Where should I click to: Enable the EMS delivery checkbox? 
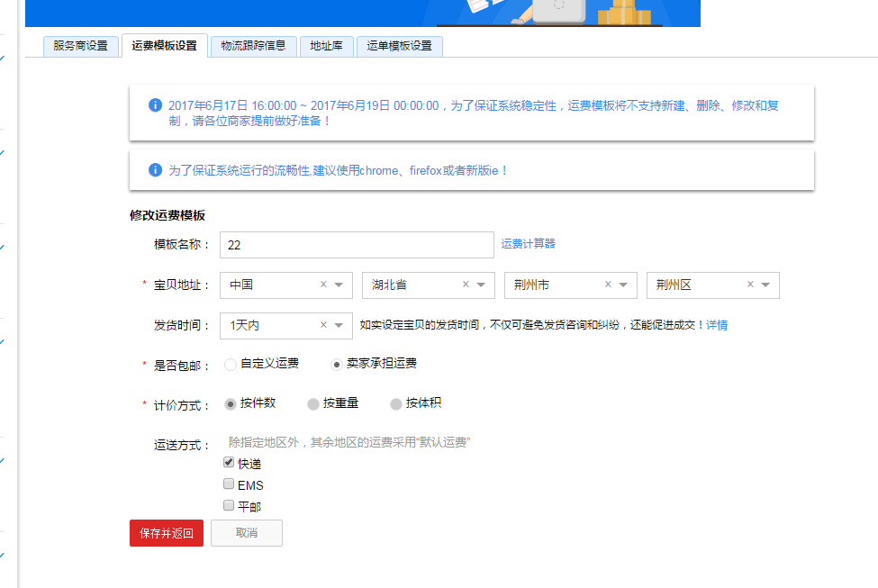click(x=229, y=484)
